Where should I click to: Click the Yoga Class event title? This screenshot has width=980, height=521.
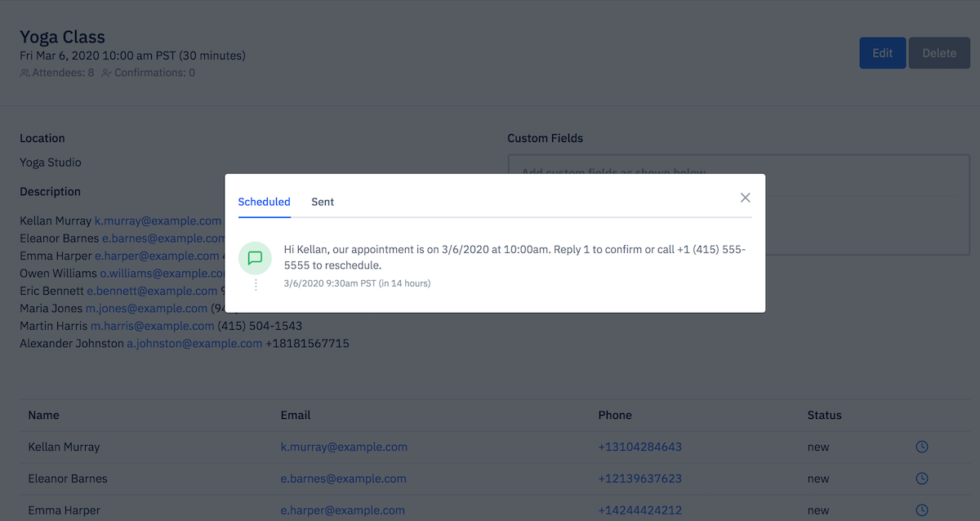click(x=62, y=37)
